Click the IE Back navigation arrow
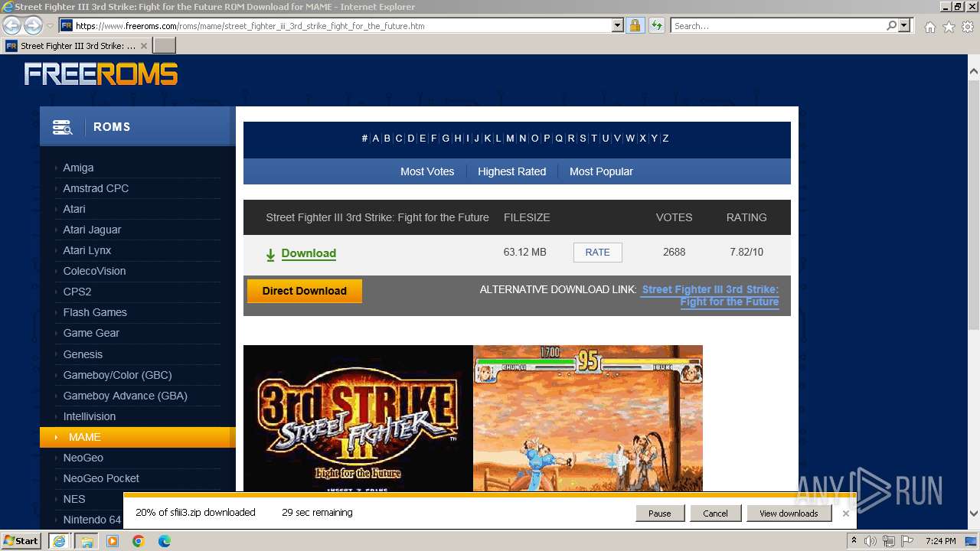980x551 pixels. [11, 26]
